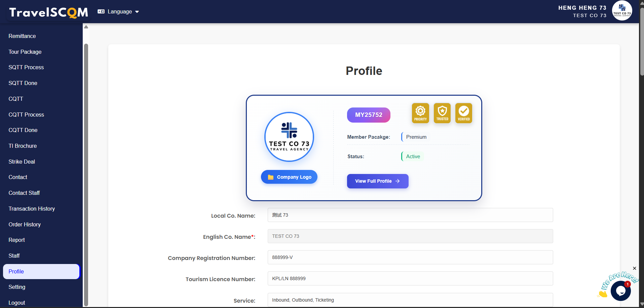Click the sidebar scroll up arrow
Image resolution: width=644 pixels, height=308 pixels.
click(86, 27)
